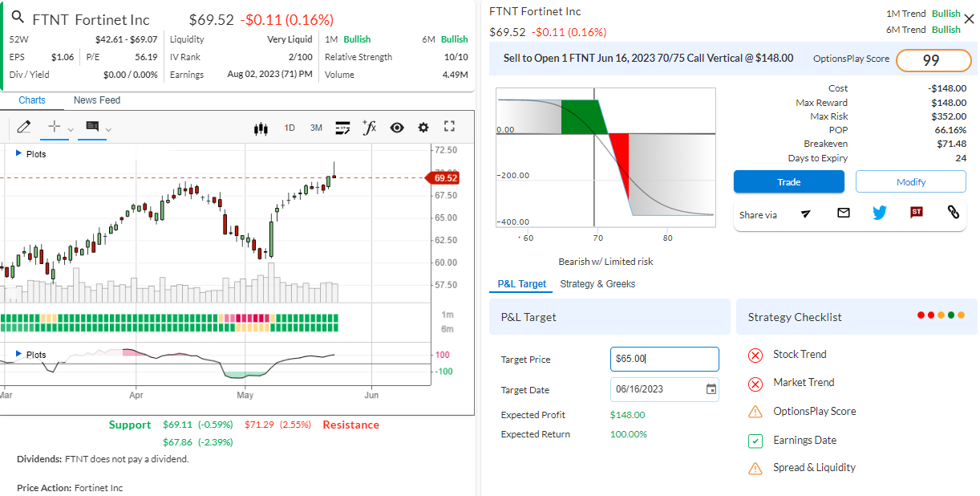Click the Max Risk value $352.00
The width and height of the screenshot is (980, 496).
(x=949, y=116)
